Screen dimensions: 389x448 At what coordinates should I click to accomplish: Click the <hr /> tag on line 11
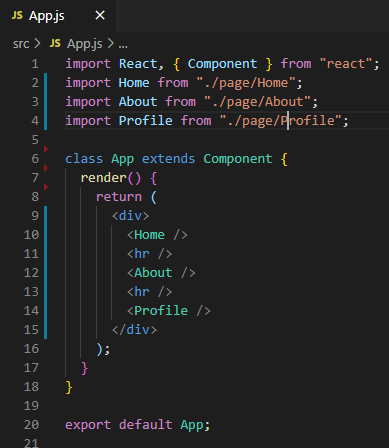150,254
